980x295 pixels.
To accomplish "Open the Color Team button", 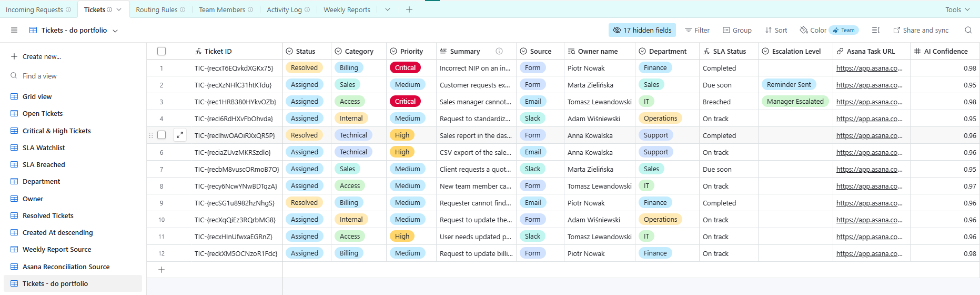I will point(829,31).
